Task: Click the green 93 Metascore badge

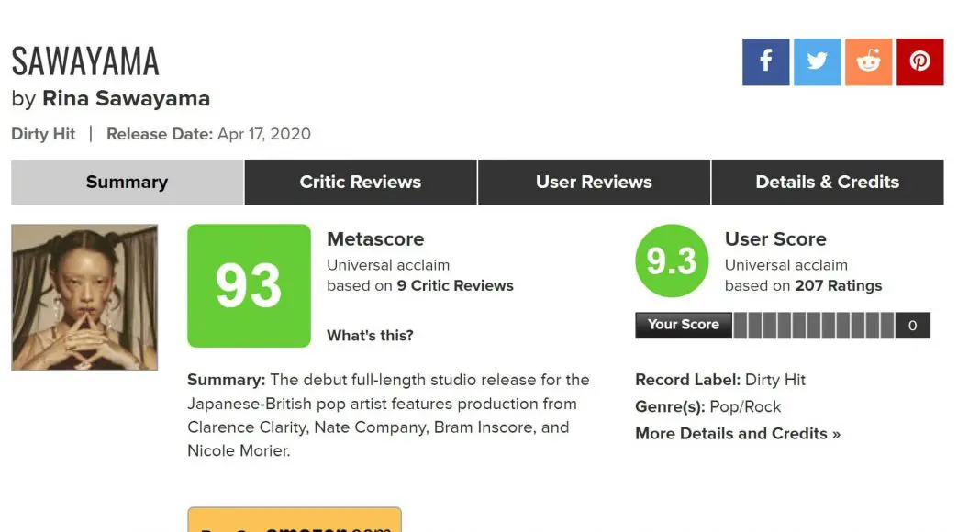Action: pos(249,286)
